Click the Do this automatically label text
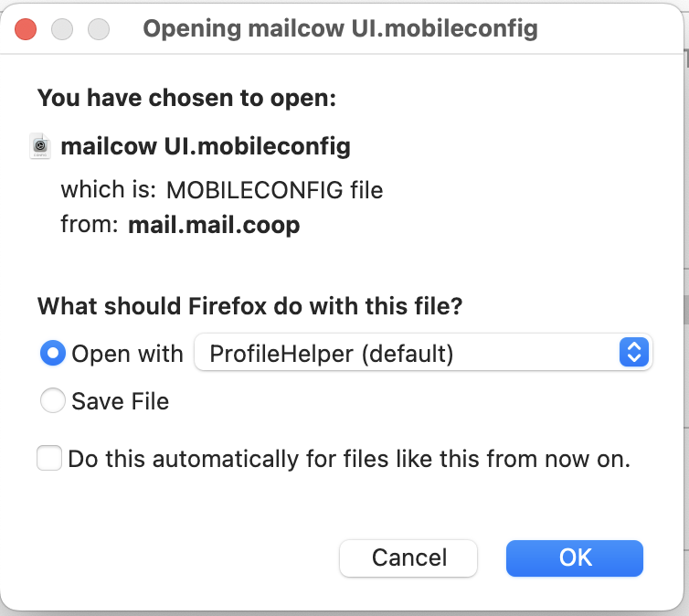This screenshot has width=689, height=616. coord(349,459)
